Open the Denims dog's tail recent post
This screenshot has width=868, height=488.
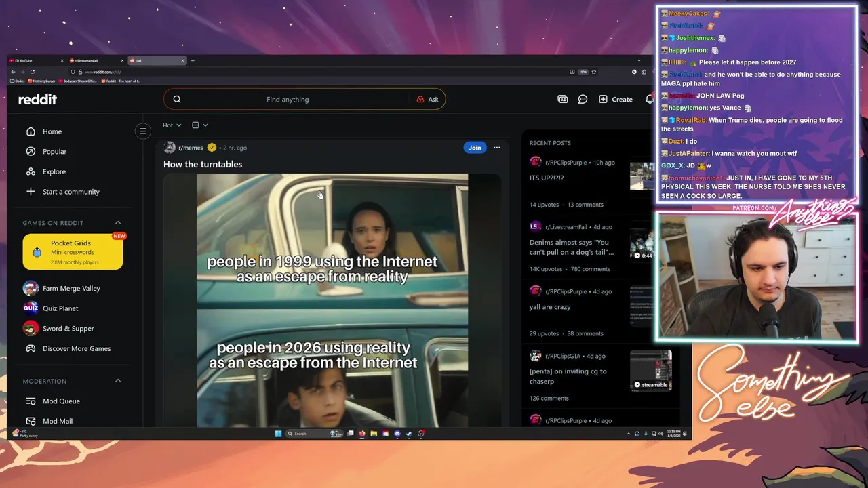point(572,247)
